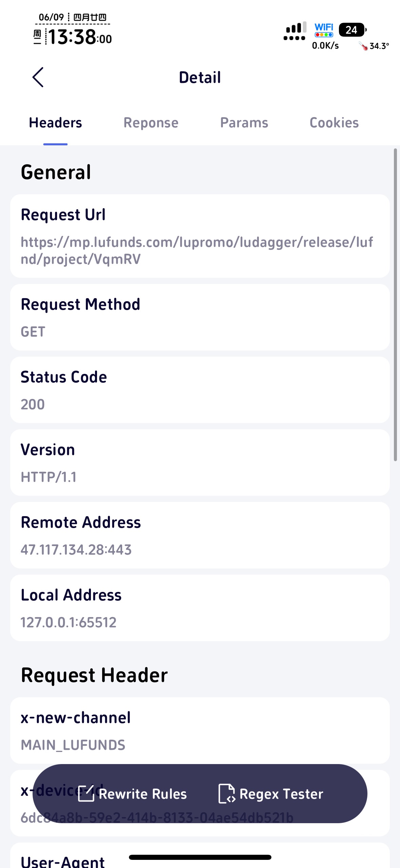Switch to the Reponse tab
400x868 pixels.
point(151,123)
